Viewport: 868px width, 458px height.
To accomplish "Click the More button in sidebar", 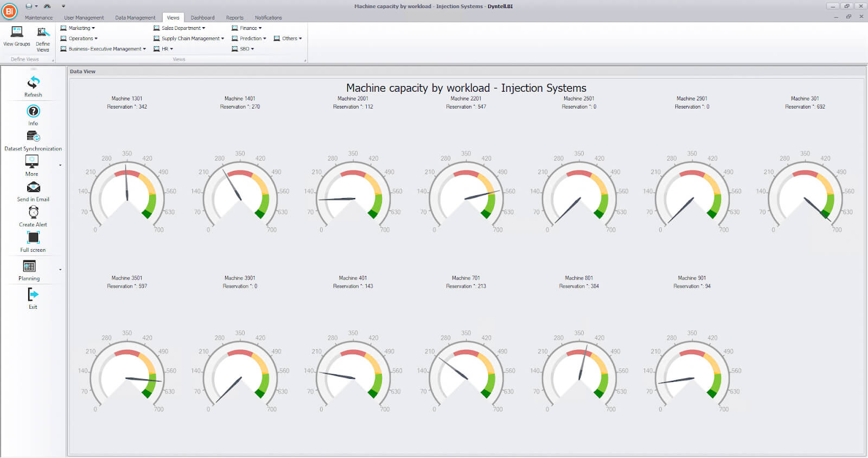I will pos(32,162).
